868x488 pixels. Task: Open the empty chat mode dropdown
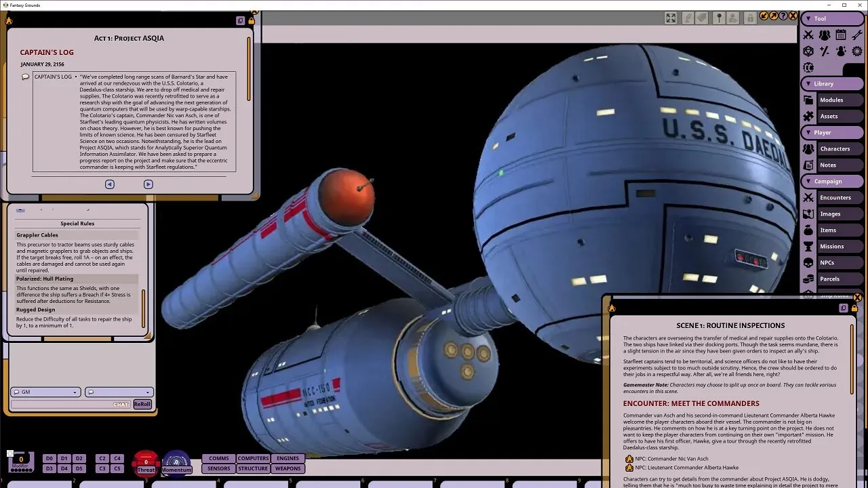coord(119,392)
